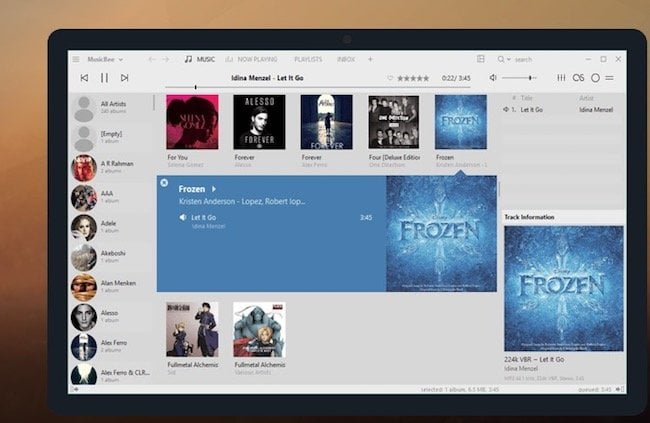Skip to the next track
This screenshot has height=423, width=650.
[x=124, y=78]
